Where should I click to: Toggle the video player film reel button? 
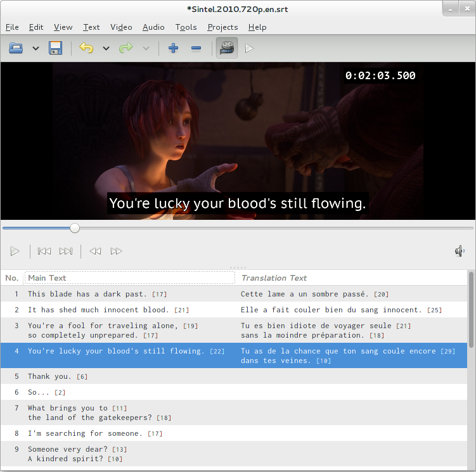pyautogui.click(x=227, y=48)
